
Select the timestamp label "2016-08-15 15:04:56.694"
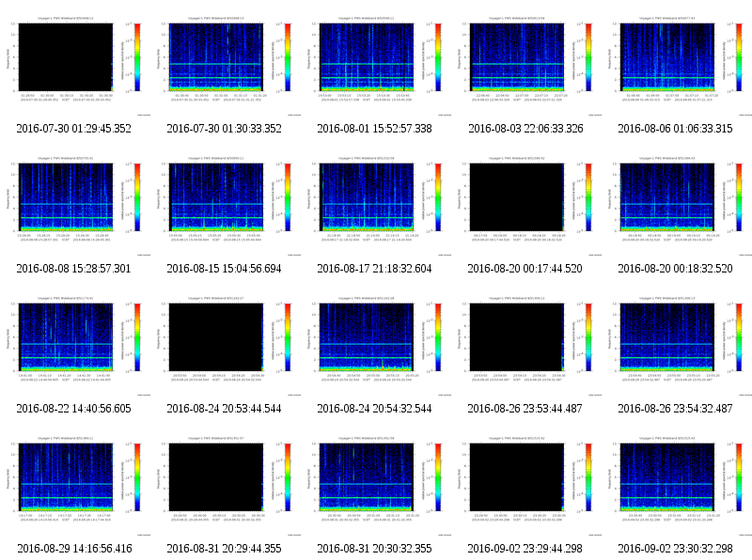coord(224,269)
